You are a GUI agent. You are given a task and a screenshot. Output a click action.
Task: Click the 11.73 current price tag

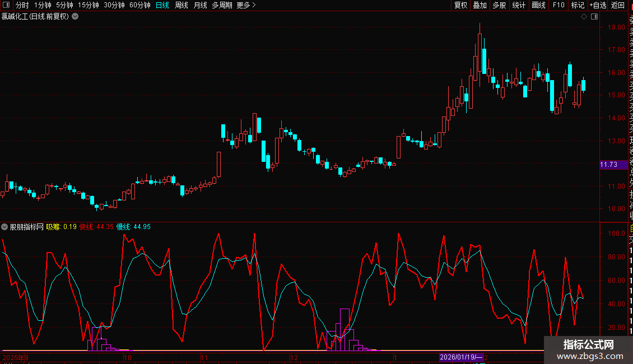(x=613, y=165)
